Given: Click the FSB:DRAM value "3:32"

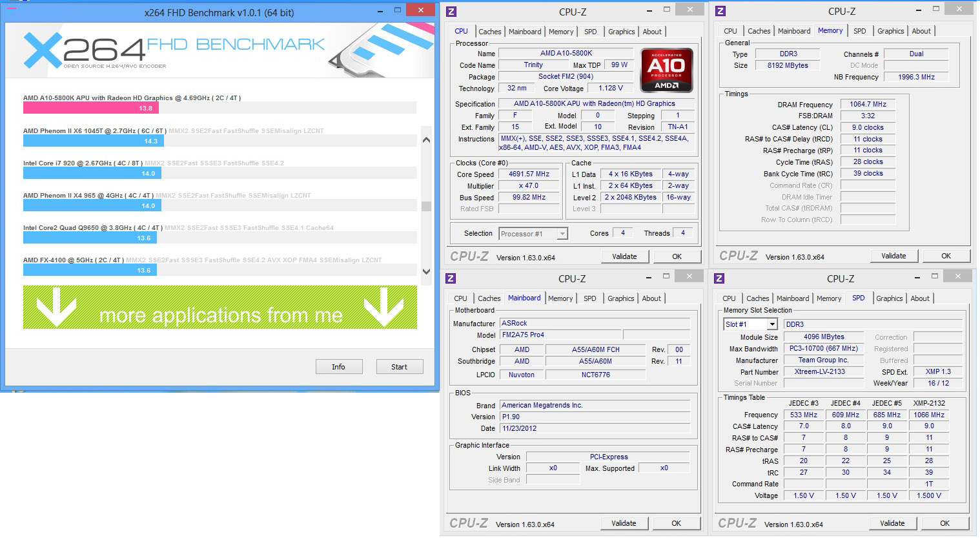Looking at the screenshot, I should 868,116.
